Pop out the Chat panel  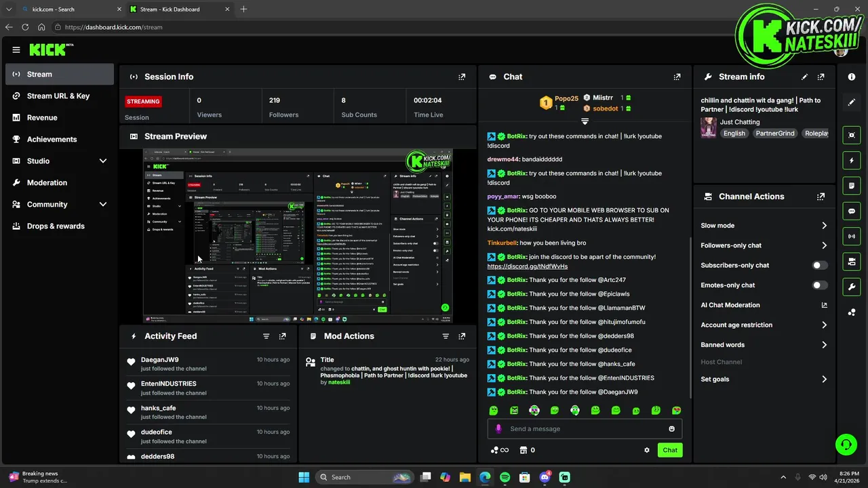click(x=677, y=77)
